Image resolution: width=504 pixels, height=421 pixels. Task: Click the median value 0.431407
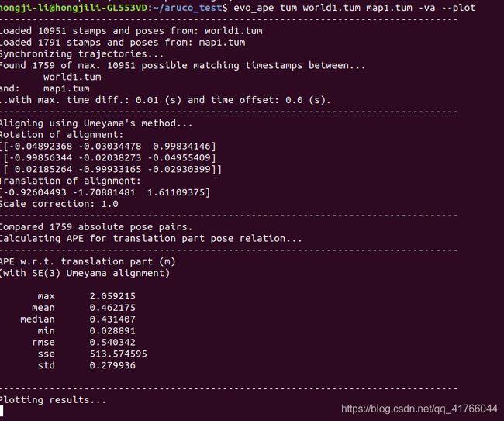(112, 319)
